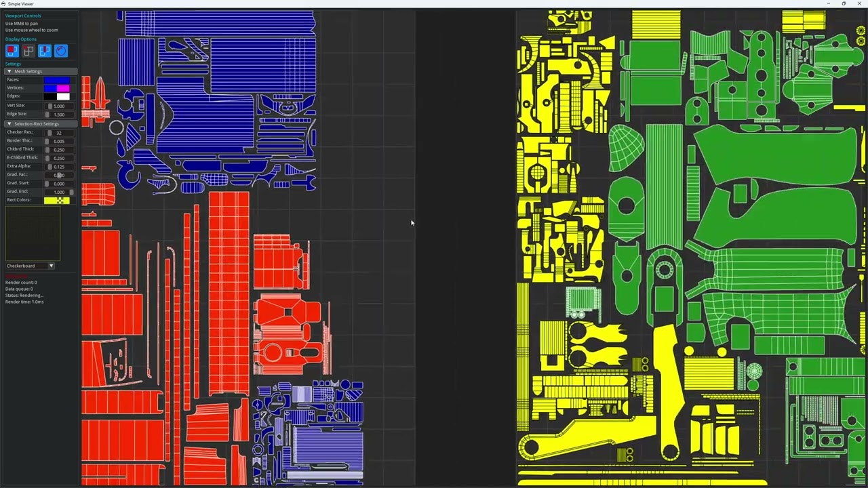Pick the blue Vertices color swatch
The image size is (868, 488).
click(50, 88)
